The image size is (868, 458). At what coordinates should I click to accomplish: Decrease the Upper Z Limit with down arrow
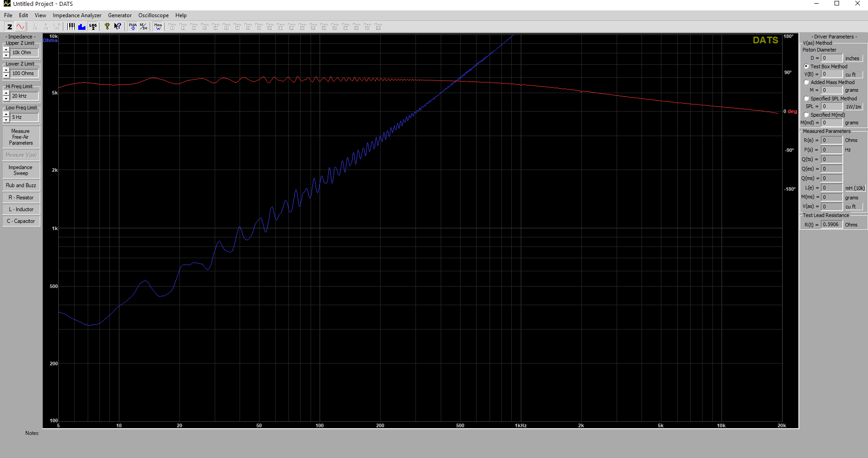point(6,55)
